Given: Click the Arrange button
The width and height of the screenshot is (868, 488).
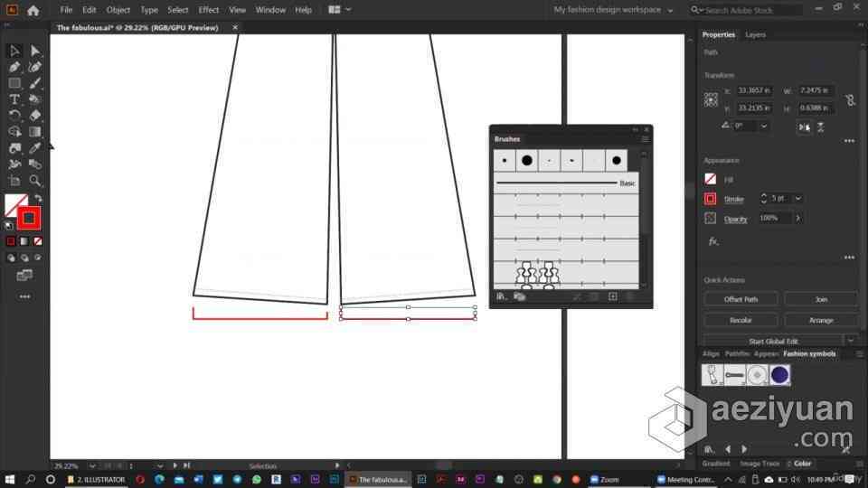Looking at the screenshot, I should pos(821,320).
